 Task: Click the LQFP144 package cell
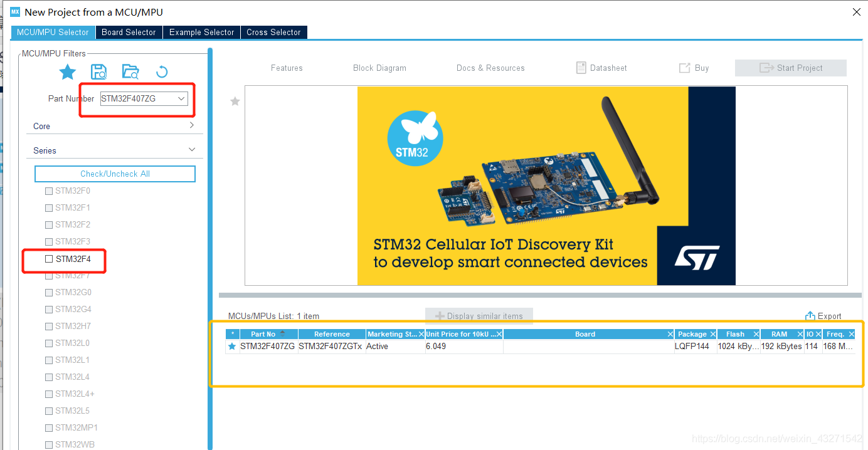696,346
